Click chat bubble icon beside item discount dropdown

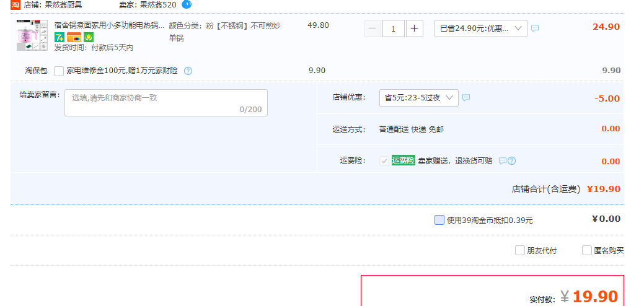535,28
